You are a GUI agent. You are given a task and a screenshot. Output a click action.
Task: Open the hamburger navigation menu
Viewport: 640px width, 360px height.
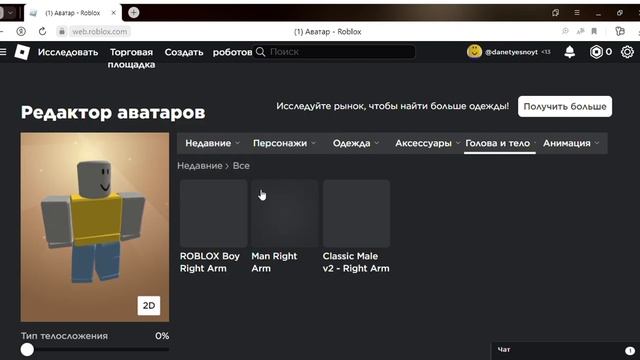[3, 52]
